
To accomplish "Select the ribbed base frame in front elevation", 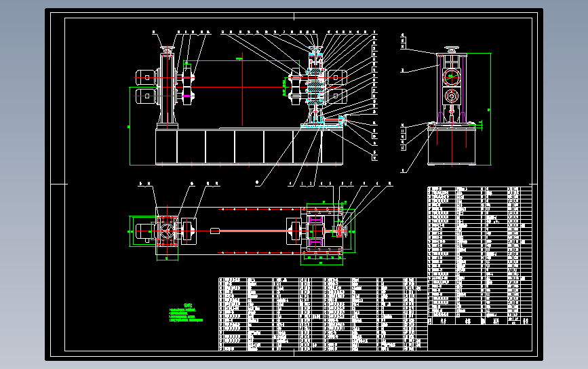I will coord(249,147).
